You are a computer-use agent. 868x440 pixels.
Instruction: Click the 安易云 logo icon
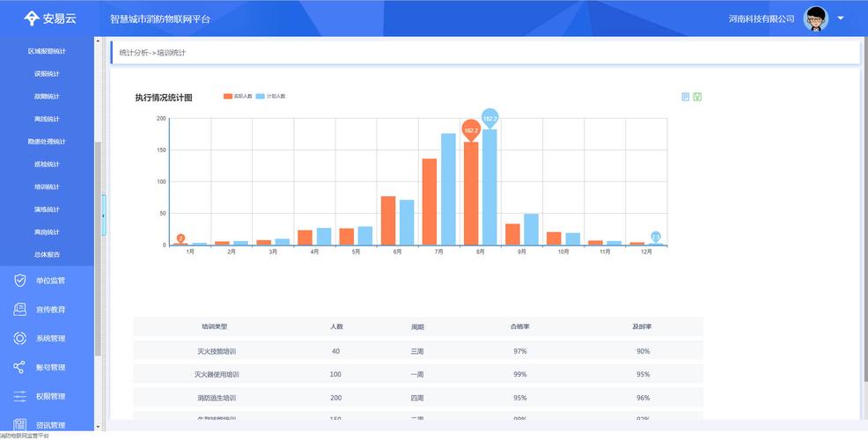point(31,18)
